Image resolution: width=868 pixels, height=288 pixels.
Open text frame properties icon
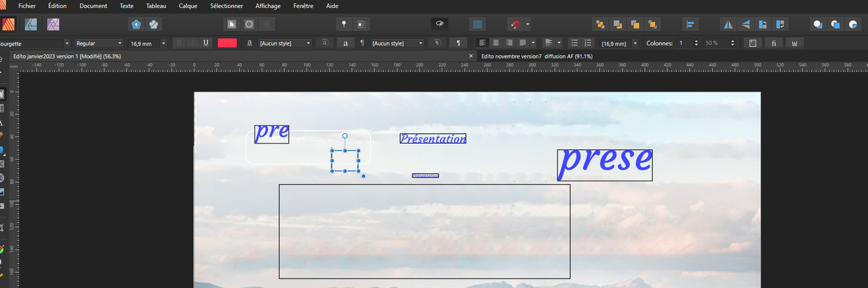pos(753,43)
